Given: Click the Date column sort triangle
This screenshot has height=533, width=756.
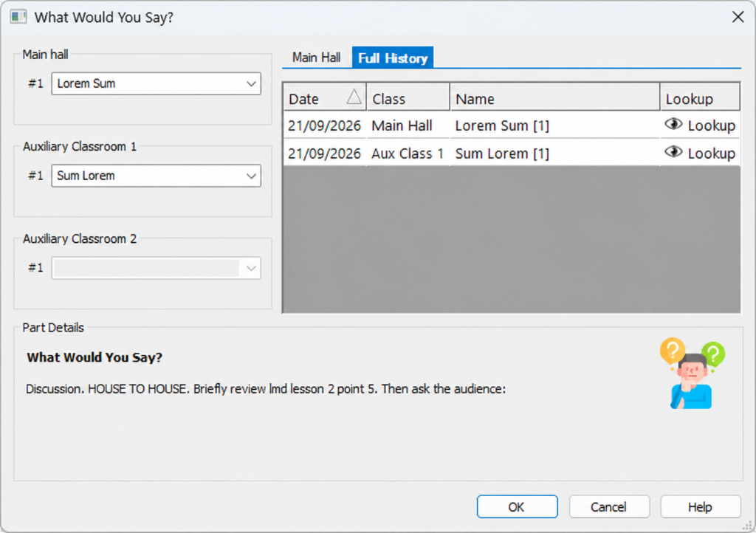Looking at the screenshot, I should (x=354, y=97).
